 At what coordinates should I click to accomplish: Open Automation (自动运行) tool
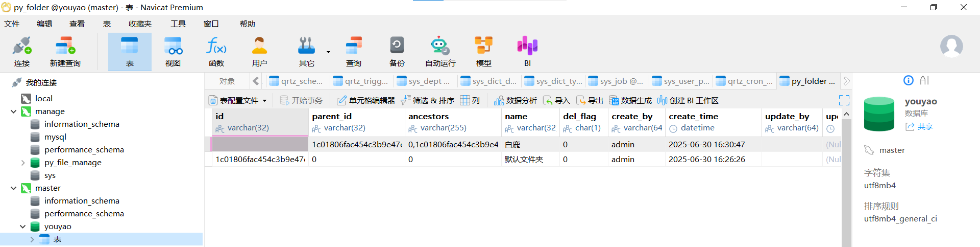[440, 52]
